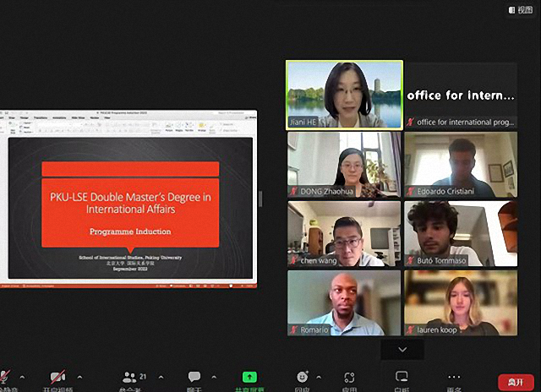This screenshot has height=392, width=541.
Task: Open the whiteboard icon in the toolbar
Action: pyautogui.click(x=402, y=378)
